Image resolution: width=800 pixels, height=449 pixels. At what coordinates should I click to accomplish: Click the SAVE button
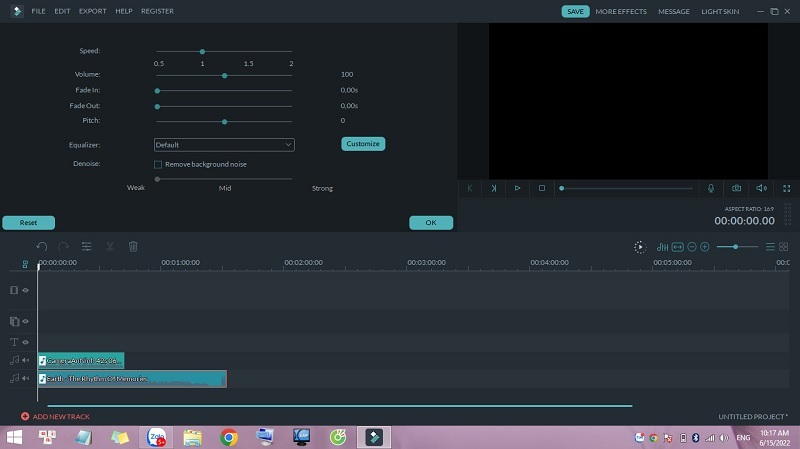tap(576, 11)
